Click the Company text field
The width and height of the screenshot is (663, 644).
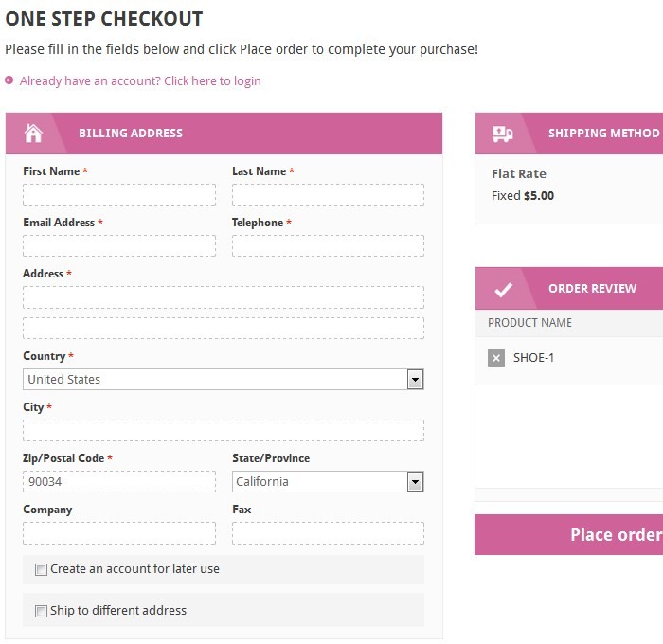coord(119,533)
